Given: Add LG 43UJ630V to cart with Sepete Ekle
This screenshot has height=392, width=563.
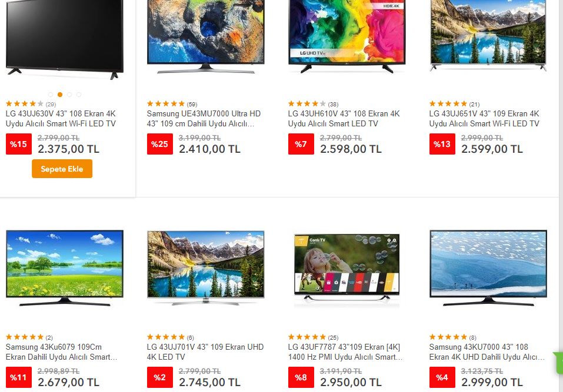Looking at the screenshot, I should point(62,169).
